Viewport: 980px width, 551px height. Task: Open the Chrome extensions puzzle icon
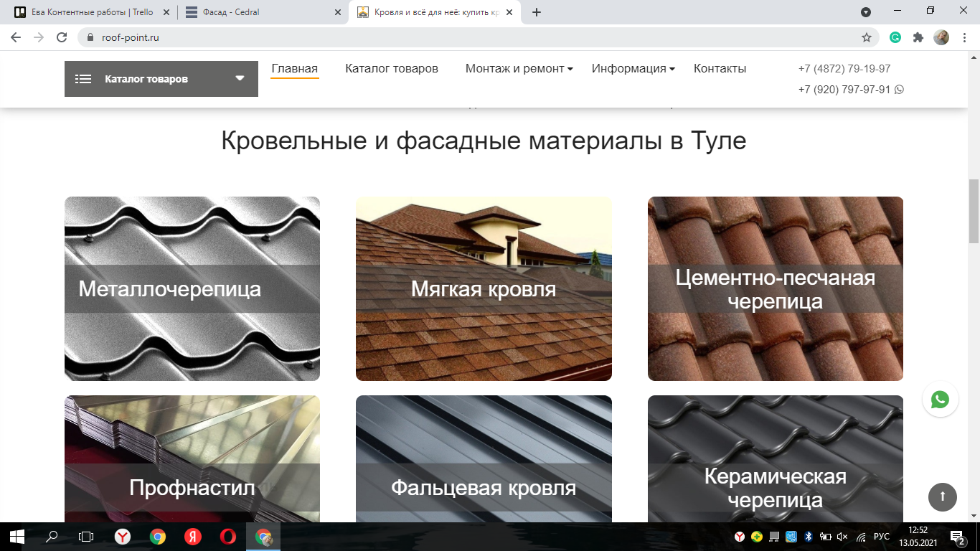pyautogui.click(x=918, y=37)
